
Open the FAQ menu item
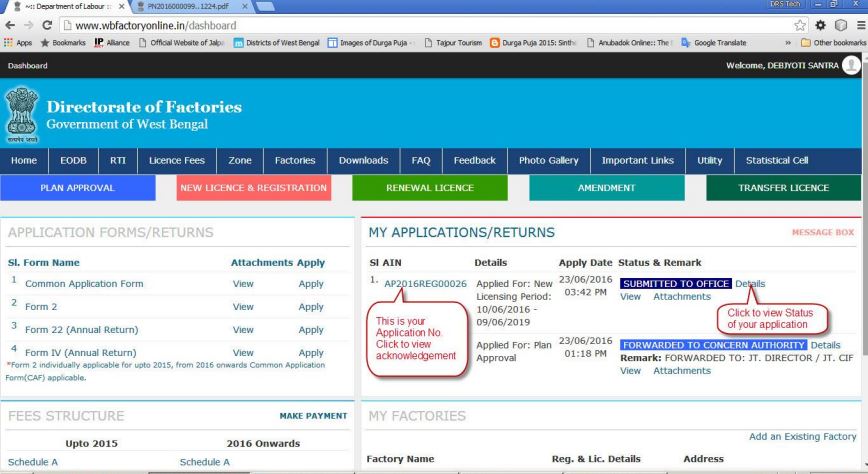tap(421, 161)
